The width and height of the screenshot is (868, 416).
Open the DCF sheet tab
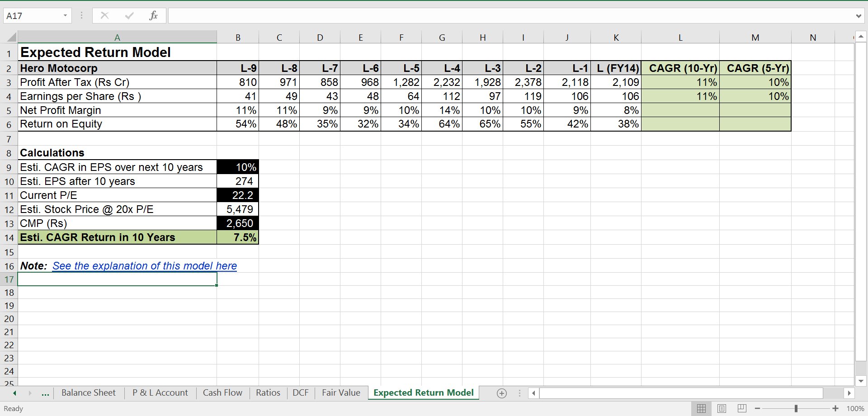(x=301, y=392)
